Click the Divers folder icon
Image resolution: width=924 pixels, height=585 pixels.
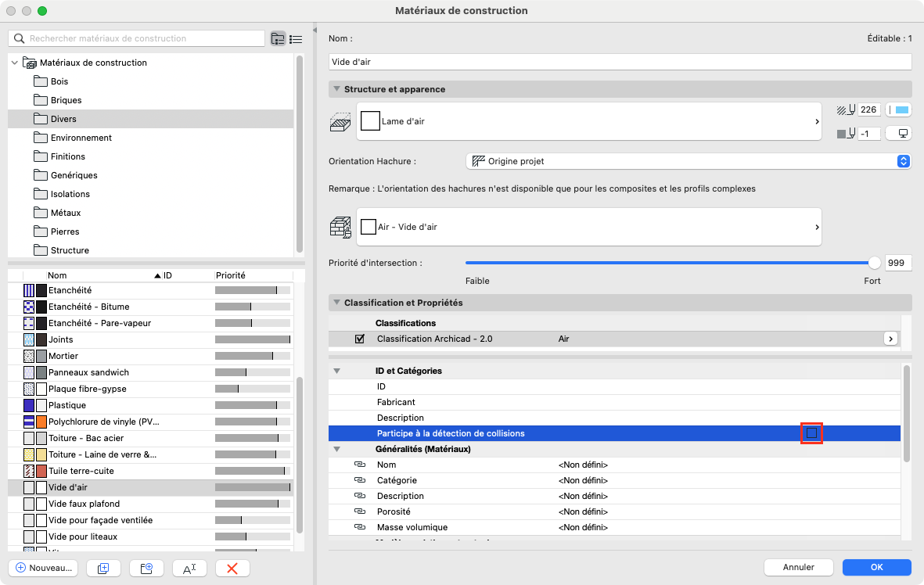tap(41, 119)
